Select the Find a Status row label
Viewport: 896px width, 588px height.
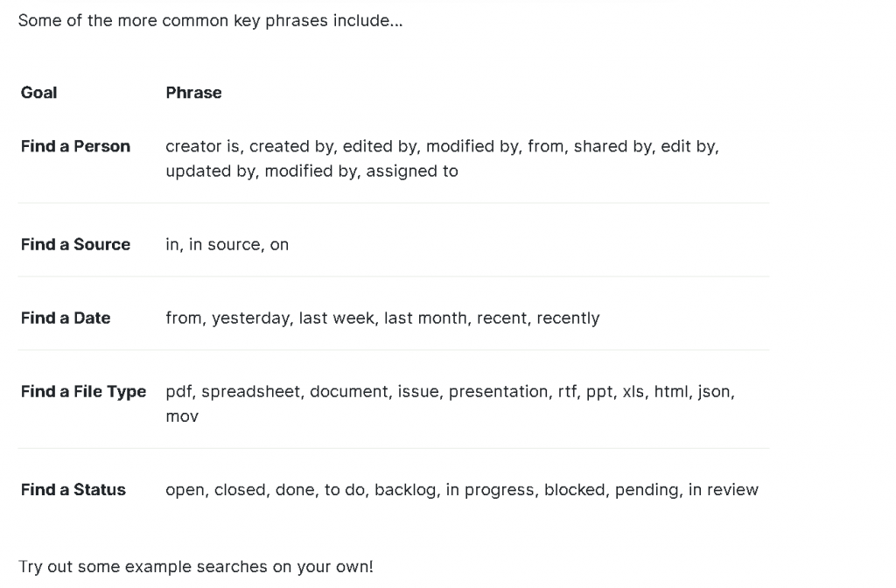point(73,490)
